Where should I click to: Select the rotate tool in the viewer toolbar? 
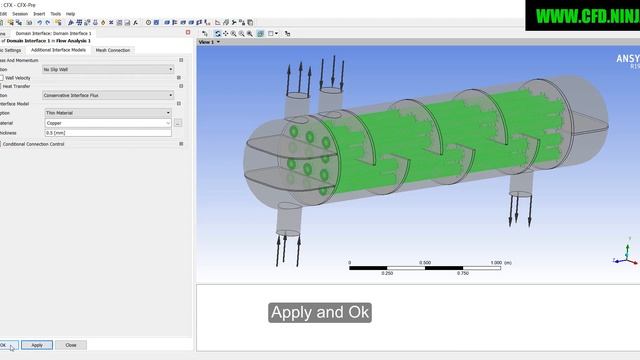click(218, 33)
